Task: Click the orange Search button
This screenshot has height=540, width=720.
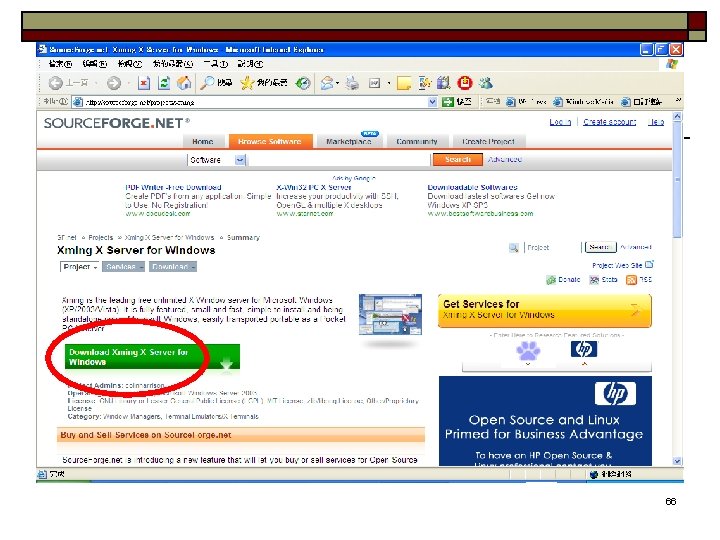Action: click(458, 159)
